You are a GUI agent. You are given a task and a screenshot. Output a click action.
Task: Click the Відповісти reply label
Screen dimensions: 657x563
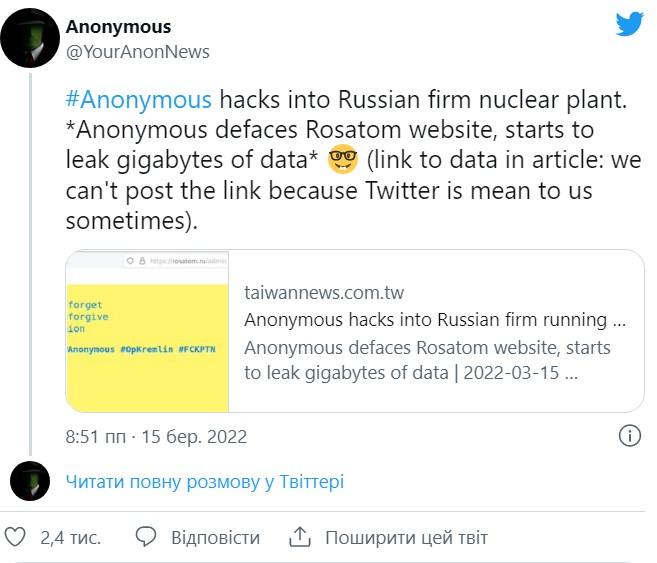(215, 538)
